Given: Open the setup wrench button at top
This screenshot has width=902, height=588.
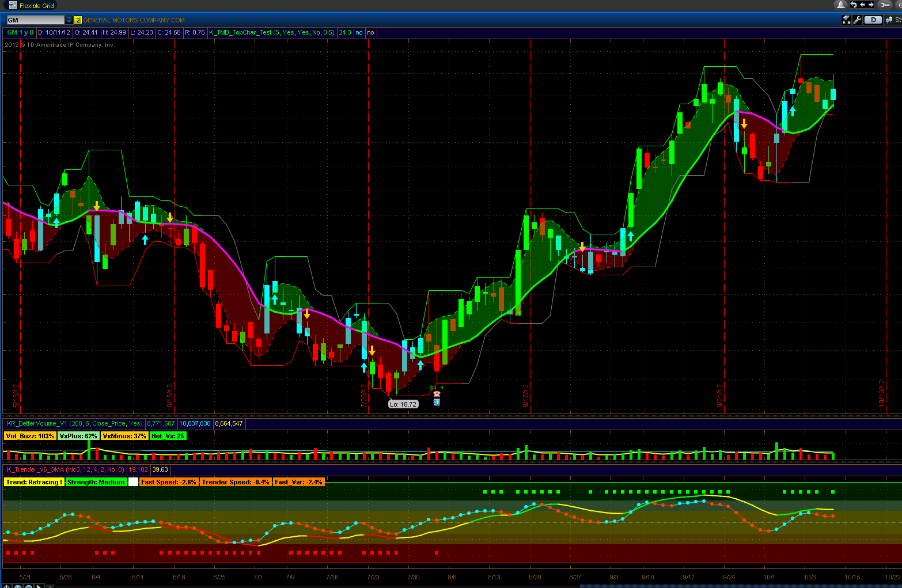Looking at the screenshot, I should pyautogui.click(x=885, y=5).
